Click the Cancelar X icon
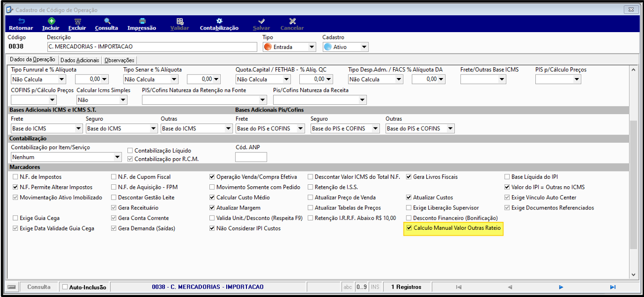 [x=292, y=21]
